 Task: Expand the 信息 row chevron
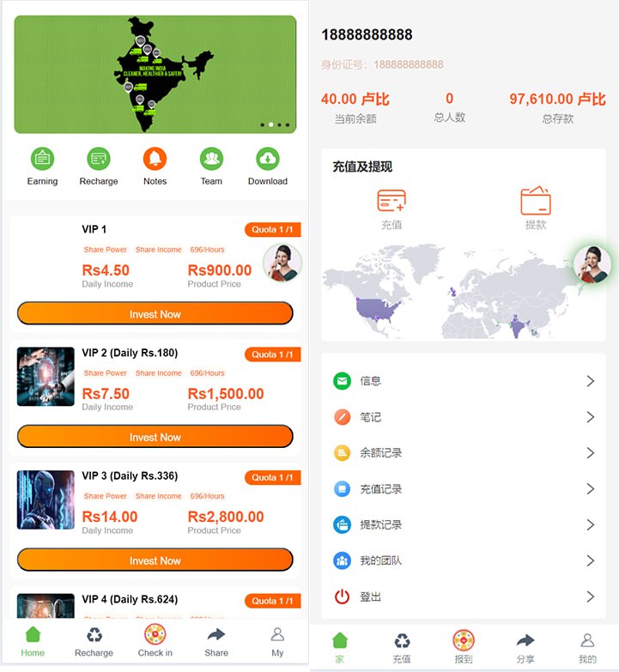591,381
